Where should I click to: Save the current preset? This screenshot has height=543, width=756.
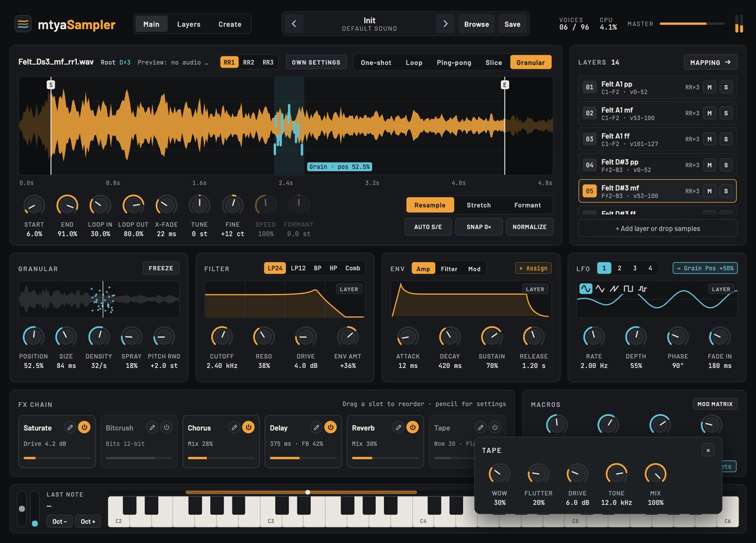click(512, 24)
